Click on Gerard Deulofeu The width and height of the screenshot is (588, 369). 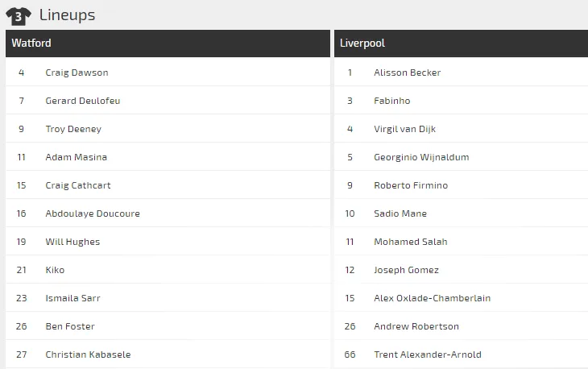tap(82, 101)
